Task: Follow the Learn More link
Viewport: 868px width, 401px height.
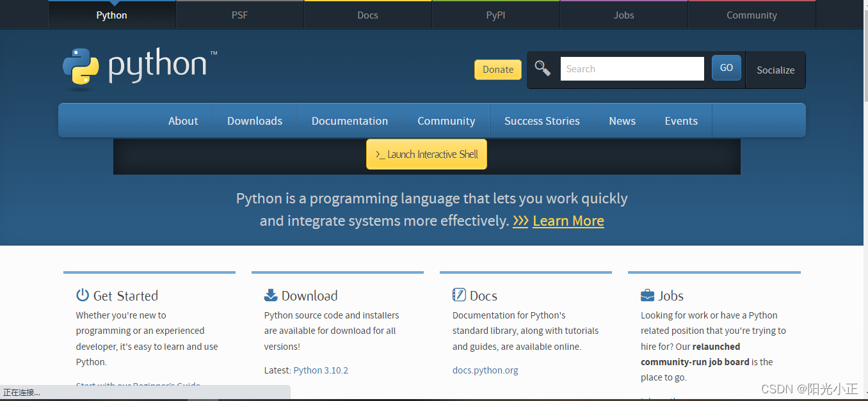Action: [x=568, y=221]
